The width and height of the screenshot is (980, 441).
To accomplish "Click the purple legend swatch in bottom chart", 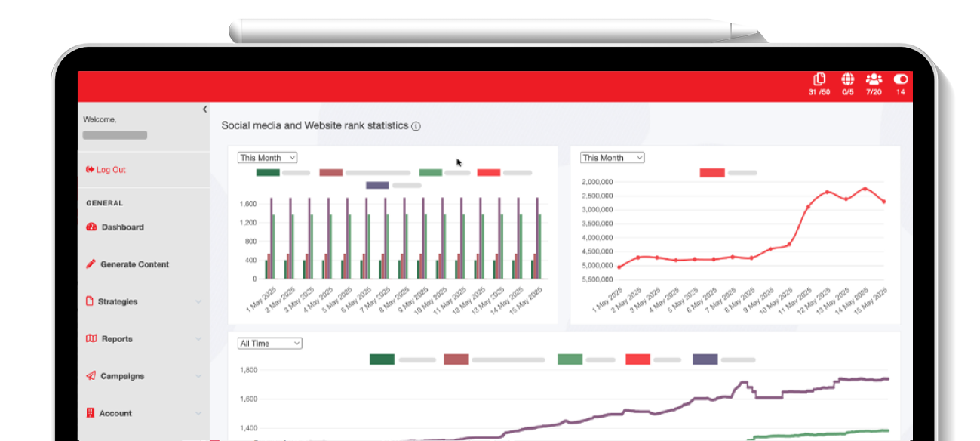I will pyautogui.click(x=705, y=359).
